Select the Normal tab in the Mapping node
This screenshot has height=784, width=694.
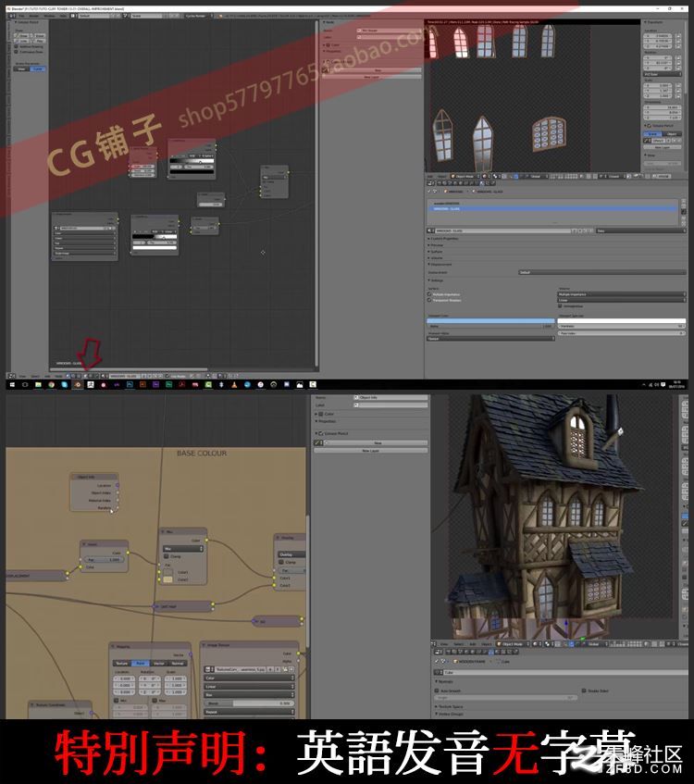pyautogui.click(x=178, y=664)
